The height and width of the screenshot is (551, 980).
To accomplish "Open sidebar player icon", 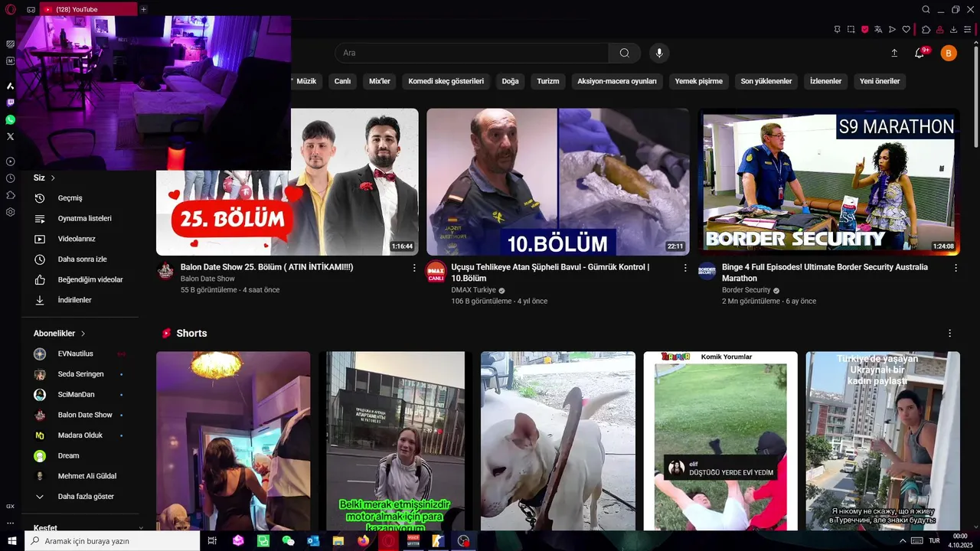I will click(x=10, y=161).
